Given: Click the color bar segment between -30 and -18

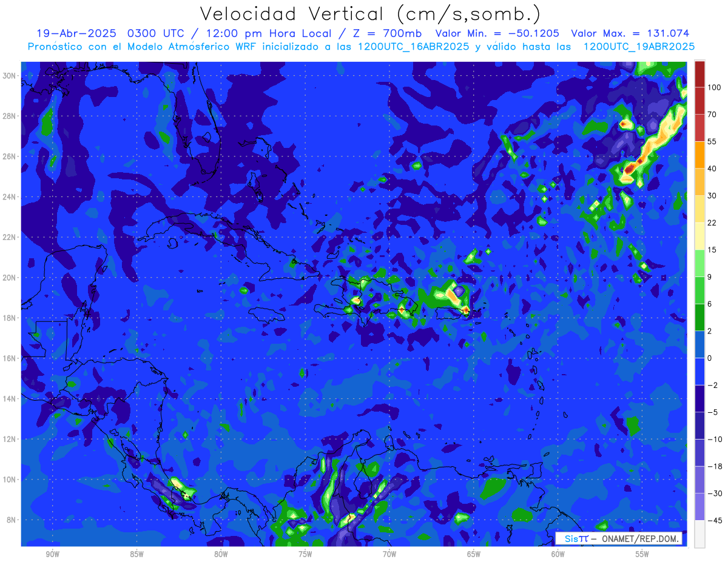Looking at the screenshot, I should (699, 480).
